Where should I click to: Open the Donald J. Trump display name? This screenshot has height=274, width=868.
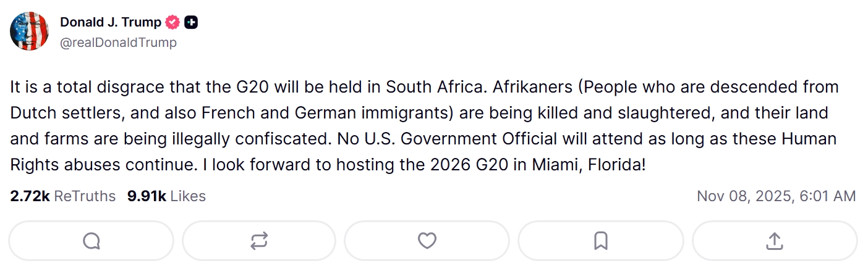point(110,23)
